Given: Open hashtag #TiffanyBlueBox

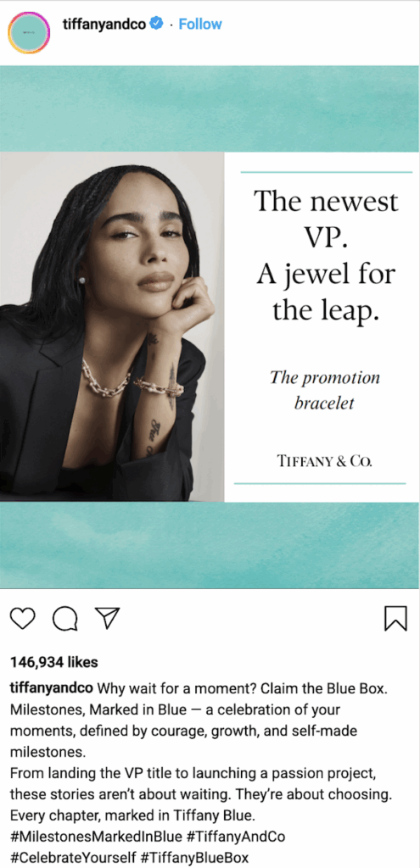Looking at the screenshot, I should pos(195,856).
